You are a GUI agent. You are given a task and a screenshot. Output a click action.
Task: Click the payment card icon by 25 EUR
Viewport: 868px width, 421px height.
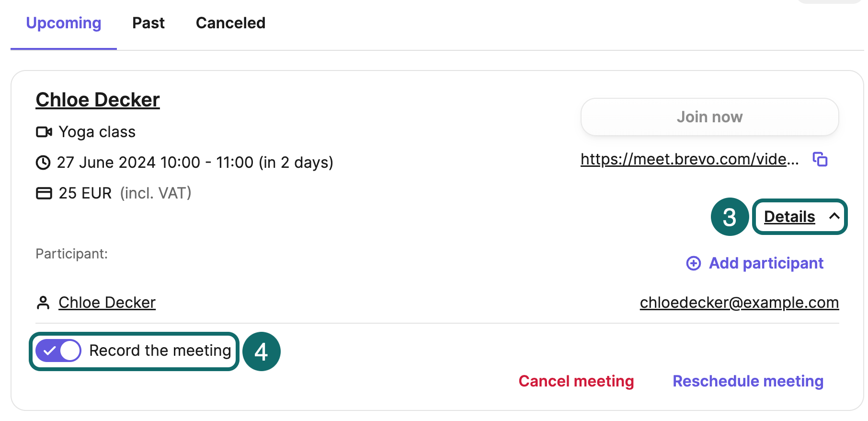tap(44, 193)
